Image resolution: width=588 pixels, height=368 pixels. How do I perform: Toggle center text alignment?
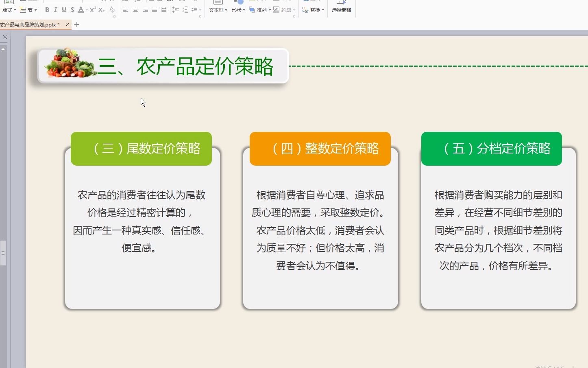(x=135, y=10)
